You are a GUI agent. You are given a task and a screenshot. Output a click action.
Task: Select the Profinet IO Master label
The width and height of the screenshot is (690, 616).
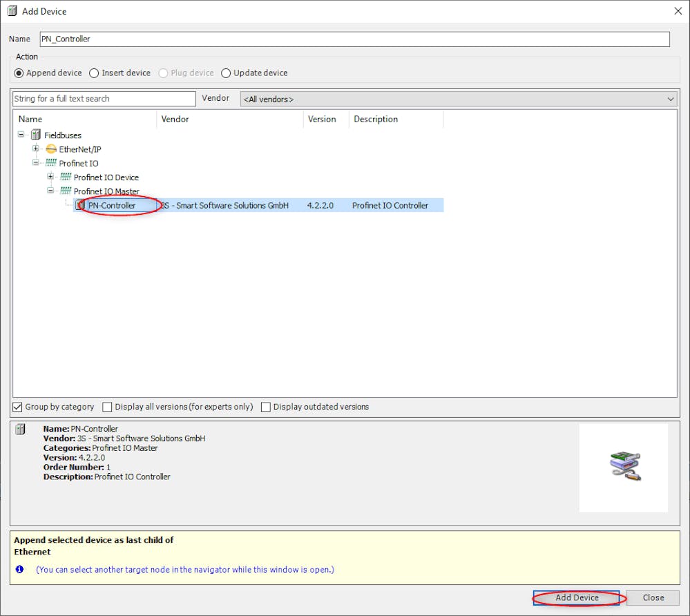coord(106,191)
